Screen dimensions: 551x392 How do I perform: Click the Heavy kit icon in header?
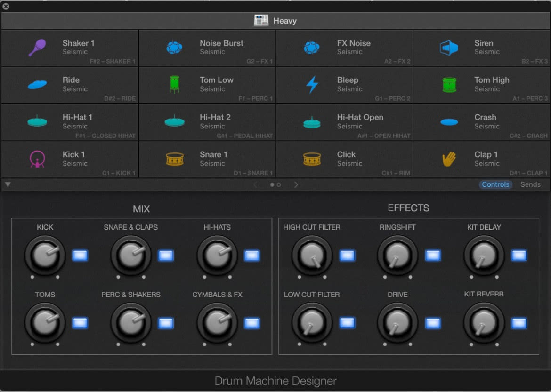coord(261,20)
